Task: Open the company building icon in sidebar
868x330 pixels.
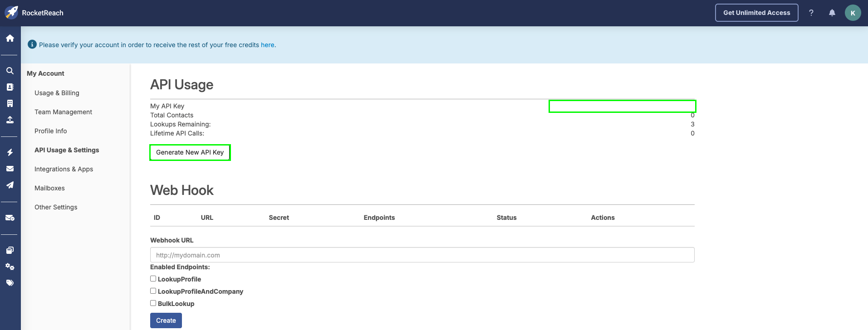Action: 10,103
